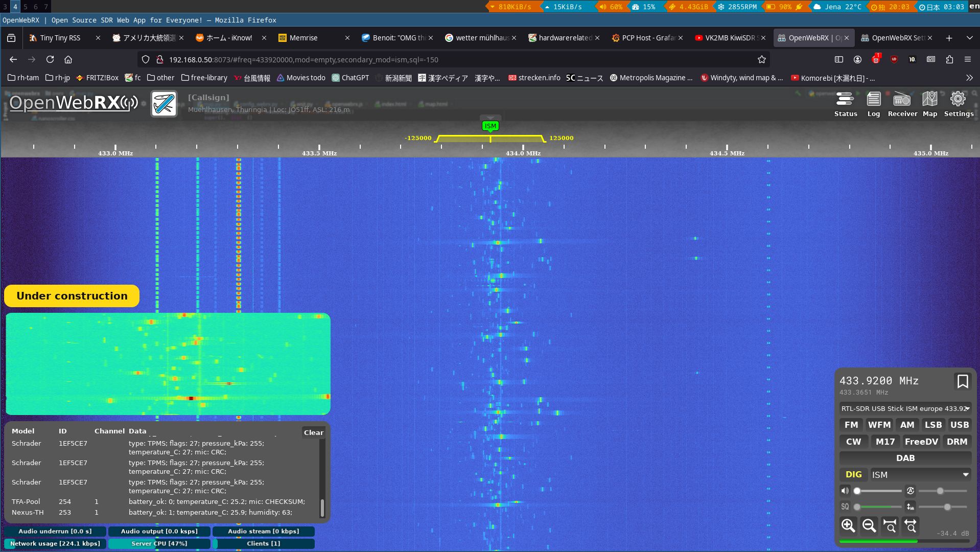980x552 pixels.
Task: Switch to the VK2MB KiwiSDR tab
Action: coord(730,38)
